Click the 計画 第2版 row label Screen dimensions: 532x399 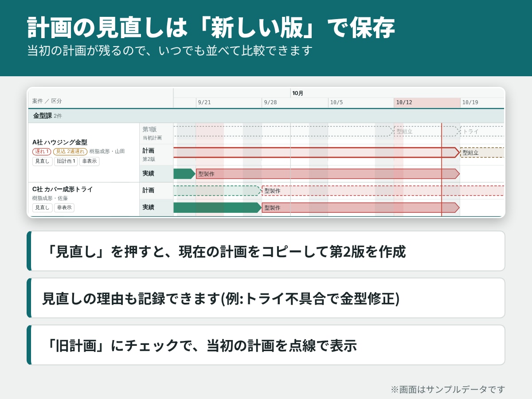pos(156,155)
